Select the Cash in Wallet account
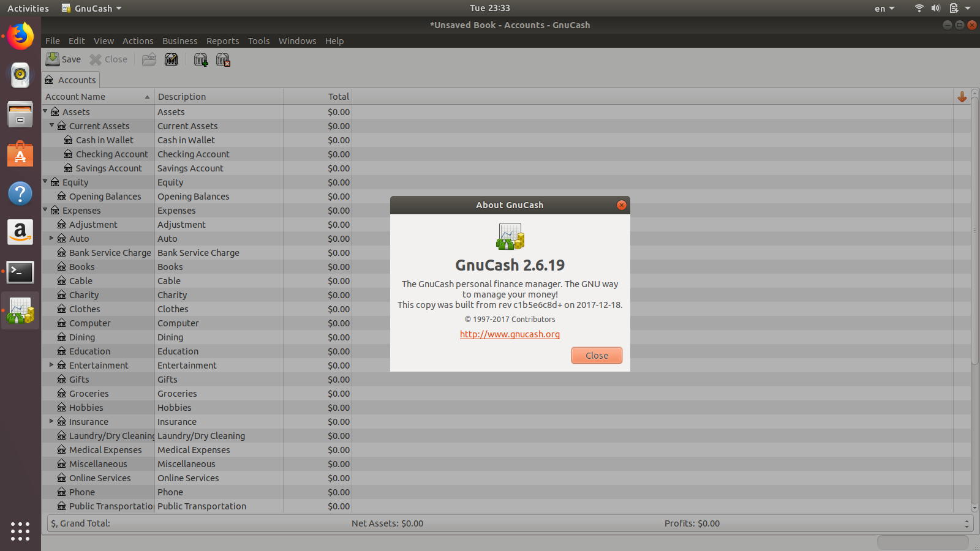Screen dimensions: 980x551 [104, 140]
